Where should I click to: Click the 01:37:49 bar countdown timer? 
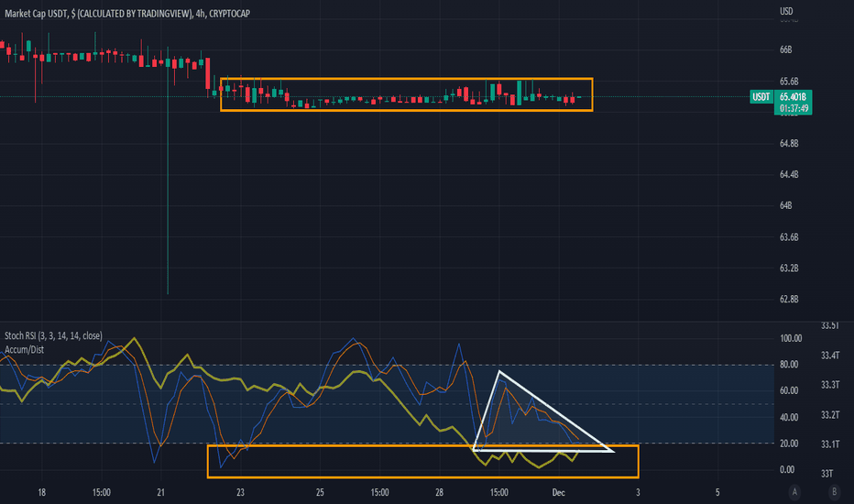click(794, 108)
